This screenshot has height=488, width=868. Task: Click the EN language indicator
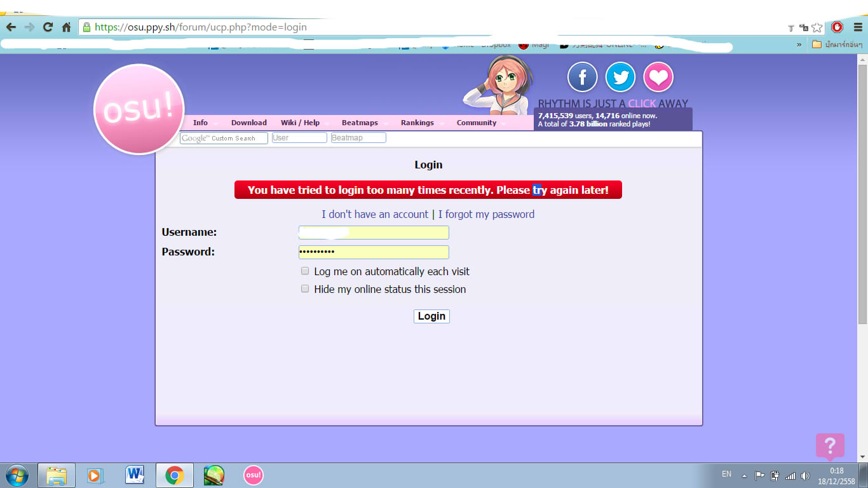point(726,474)
